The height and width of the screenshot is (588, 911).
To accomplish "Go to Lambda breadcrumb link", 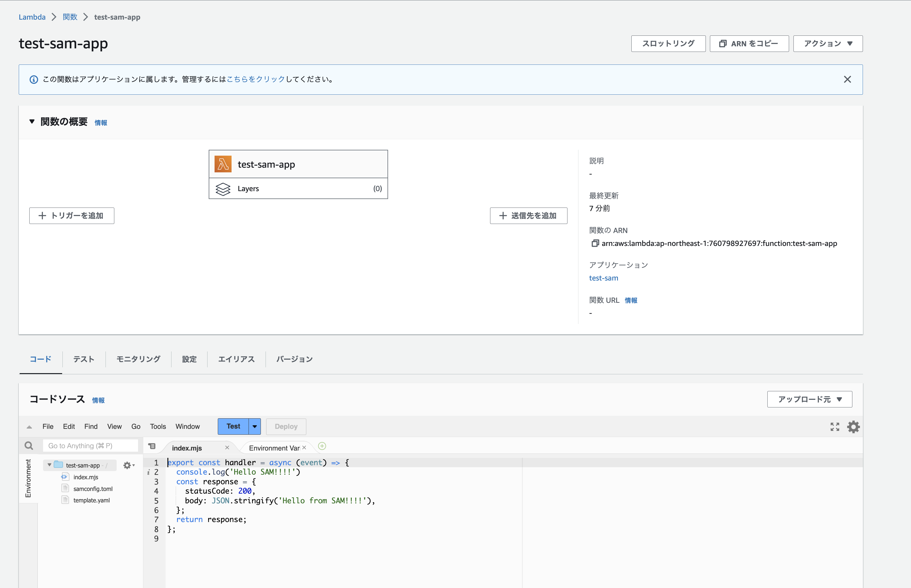I will pyautogui.click(x=32, y=17).
